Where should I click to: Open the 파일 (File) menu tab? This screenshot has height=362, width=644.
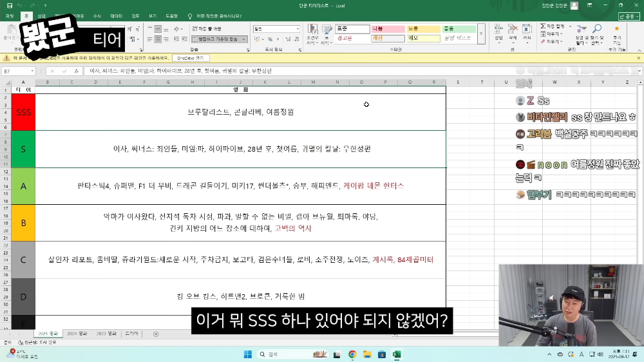point(10,16)
